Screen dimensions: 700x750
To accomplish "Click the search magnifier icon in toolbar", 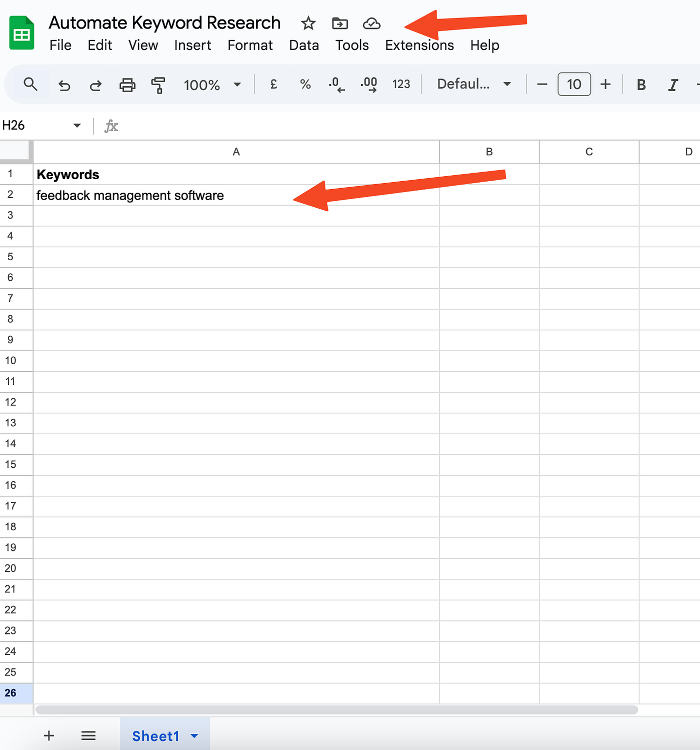I will (30, 84).
